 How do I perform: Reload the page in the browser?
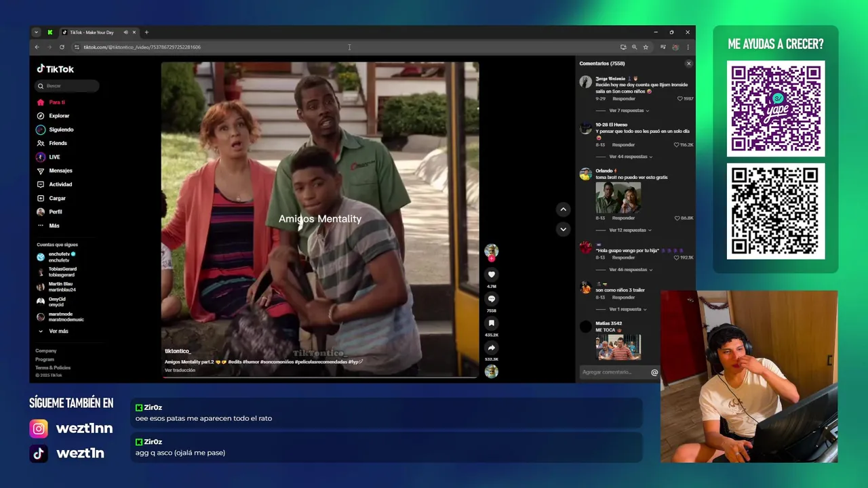tap(62, 47)
